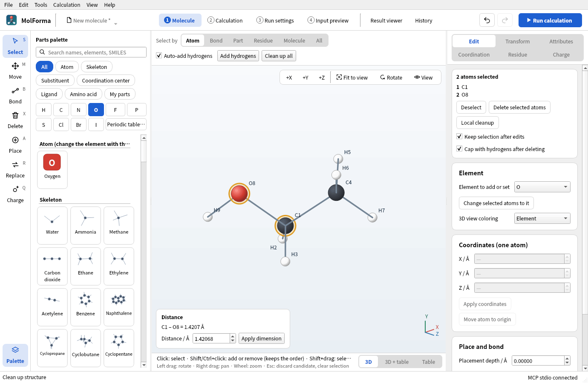
Task: Click the Rotate view button
Action: click(x=391, y=77)
